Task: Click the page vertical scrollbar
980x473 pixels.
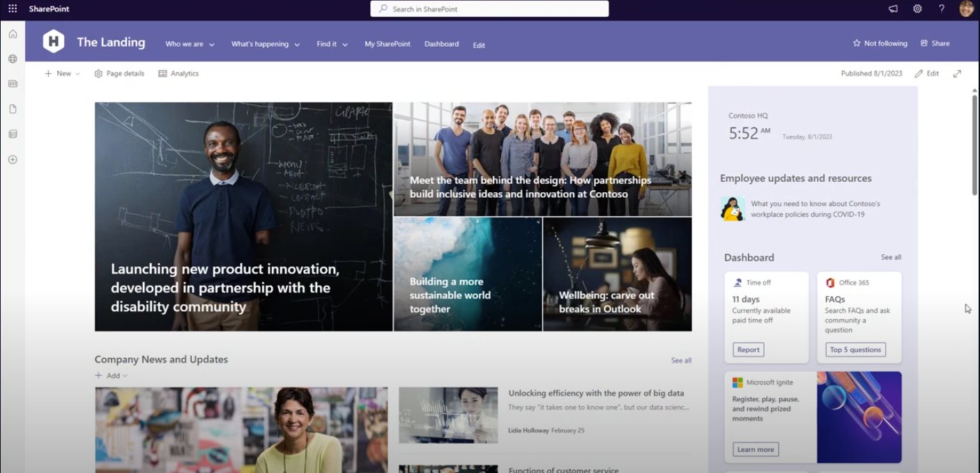Action: [x=974, y=145]
